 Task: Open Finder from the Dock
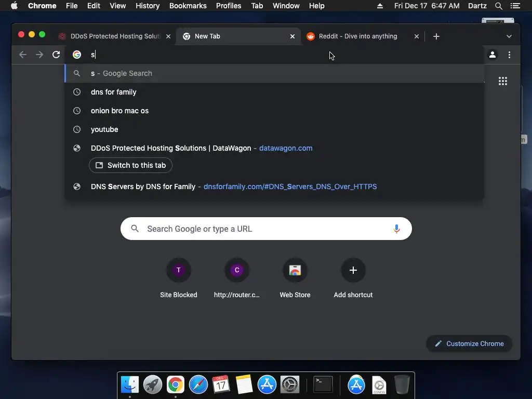click(130, 385)
